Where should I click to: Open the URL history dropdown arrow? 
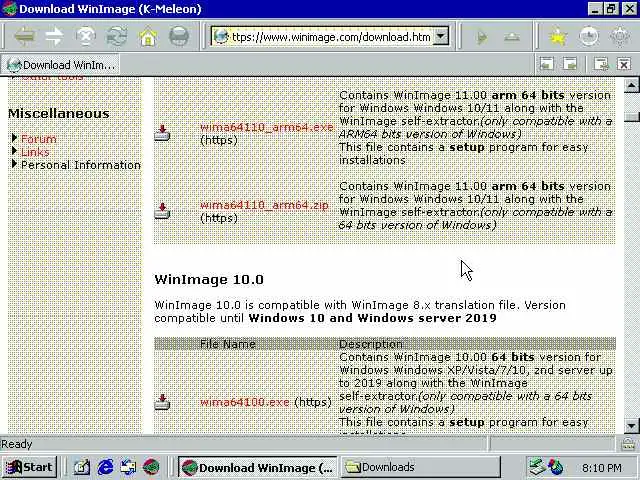[x=440, y=36]
